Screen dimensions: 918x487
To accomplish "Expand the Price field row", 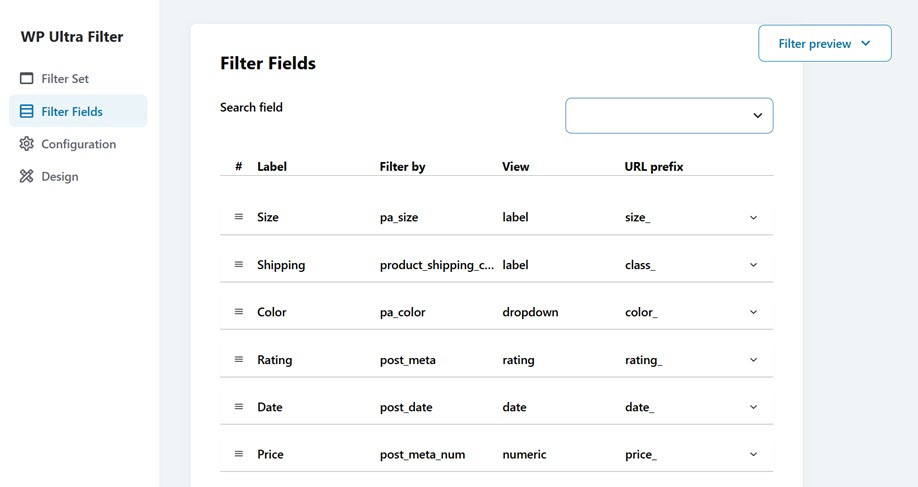I will [753, 455].
